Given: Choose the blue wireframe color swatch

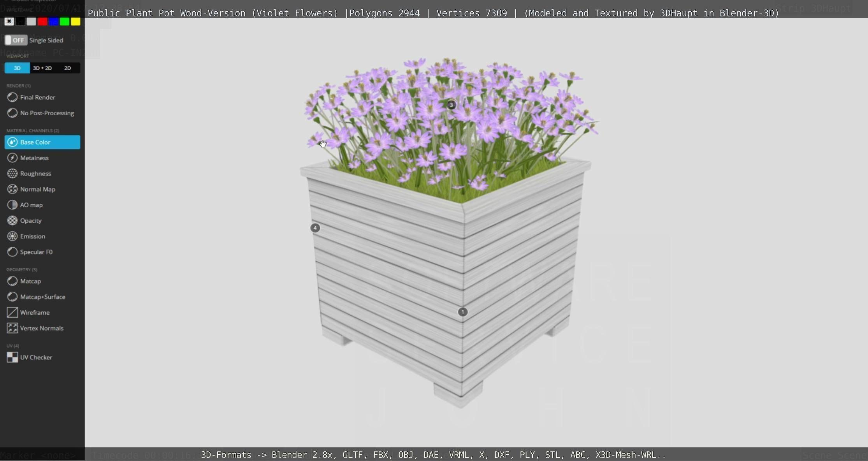Looking at the screenshot, I should [53, 21].
